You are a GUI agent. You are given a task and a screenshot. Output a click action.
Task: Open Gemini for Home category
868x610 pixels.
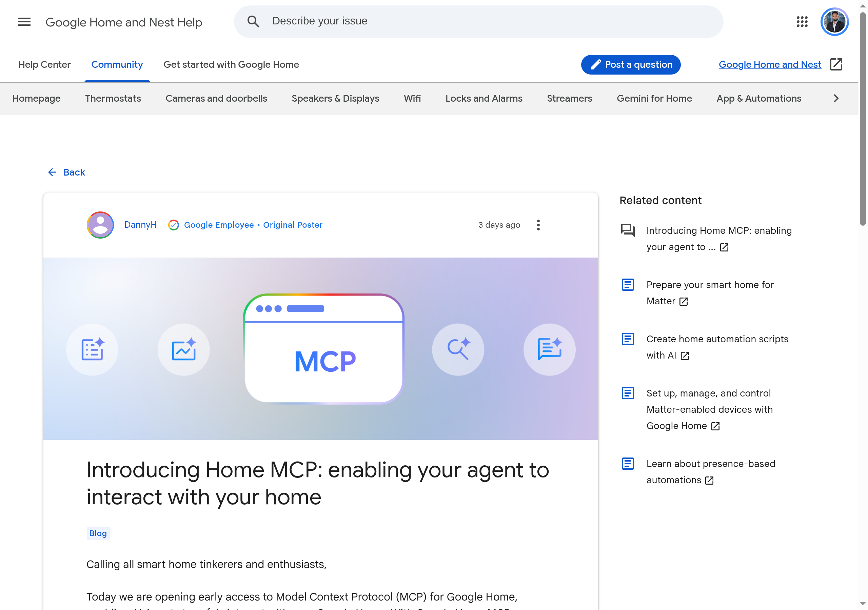654,99
